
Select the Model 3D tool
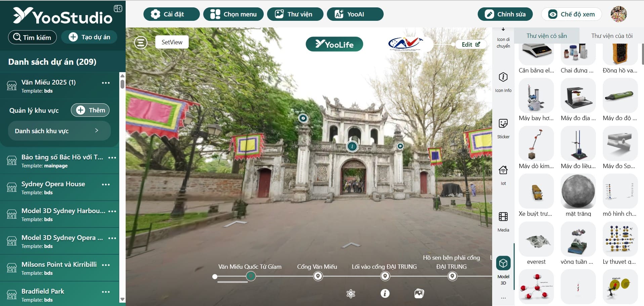click(x=503, y=270)
